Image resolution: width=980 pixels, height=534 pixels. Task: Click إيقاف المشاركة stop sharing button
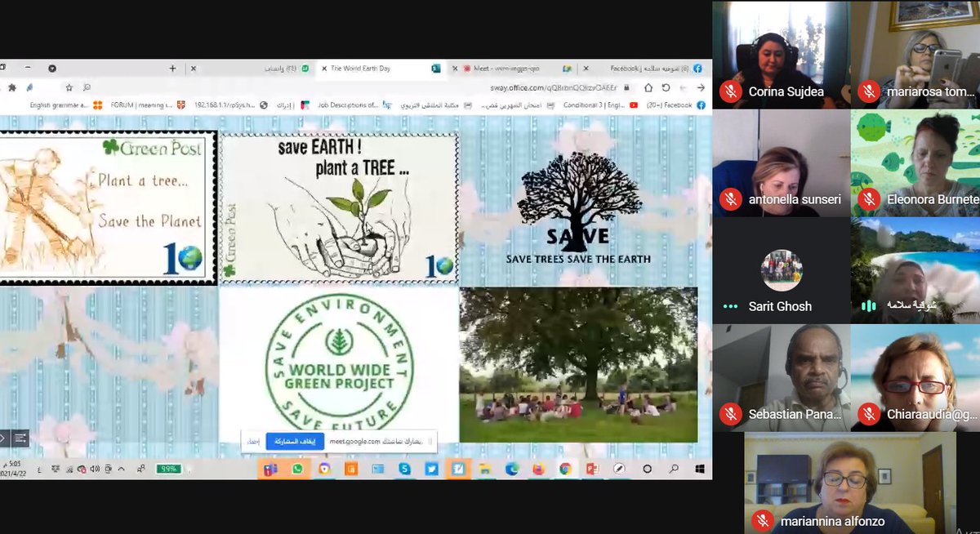pos(295,441)
